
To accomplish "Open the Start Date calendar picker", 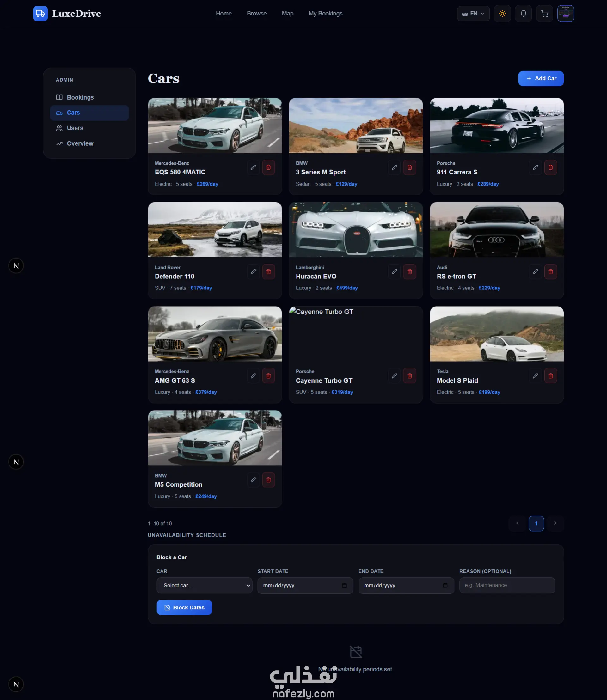I will [345, 586].
